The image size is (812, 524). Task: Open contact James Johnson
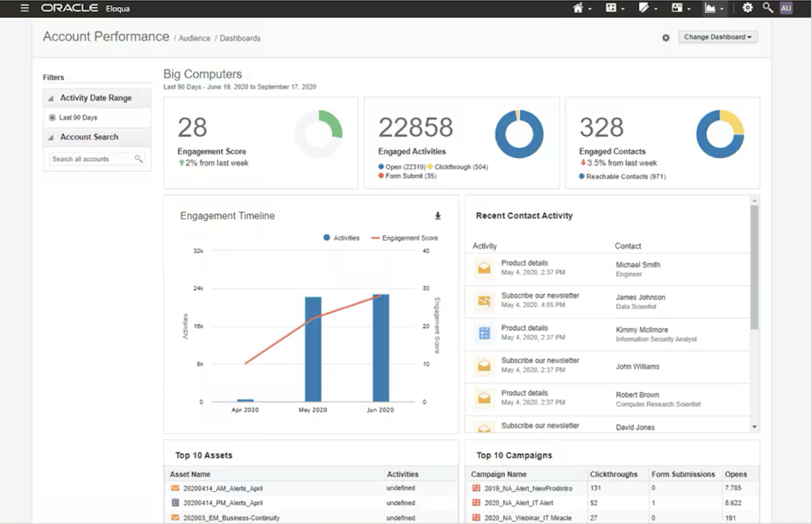click(x=641, y=297)
